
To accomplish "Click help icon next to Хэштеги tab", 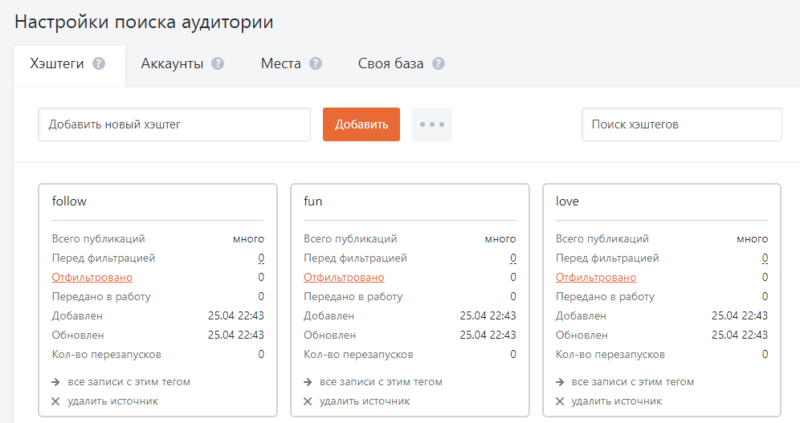I will [99, 64].
